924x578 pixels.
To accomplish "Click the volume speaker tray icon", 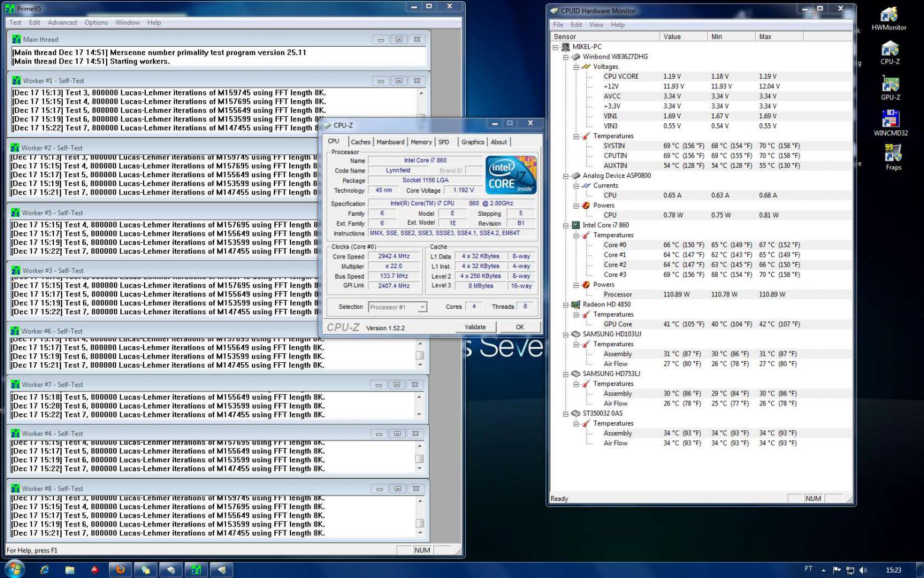I will point(863,570).
